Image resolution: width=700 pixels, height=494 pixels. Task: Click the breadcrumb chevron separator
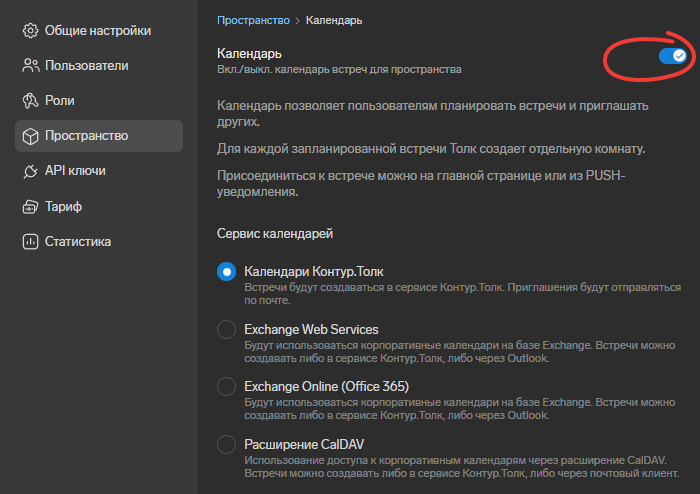click(x=298, y=21)
